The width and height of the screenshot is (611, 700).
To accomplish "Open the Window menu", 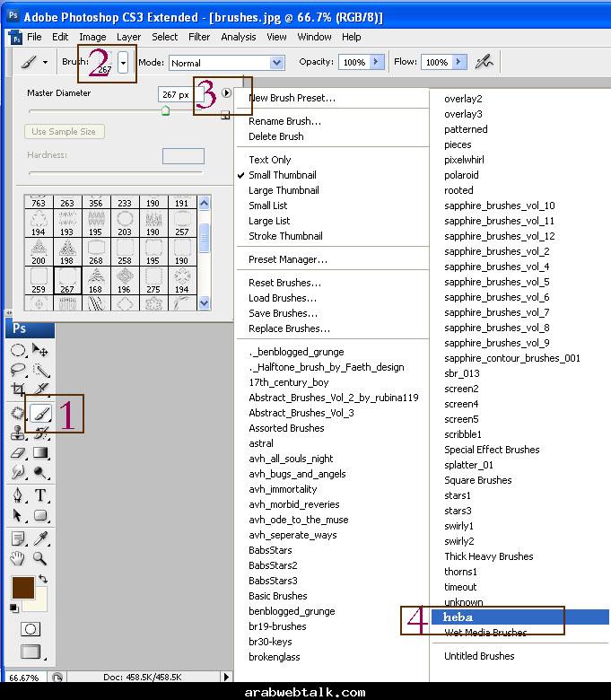I will point(314,37).
